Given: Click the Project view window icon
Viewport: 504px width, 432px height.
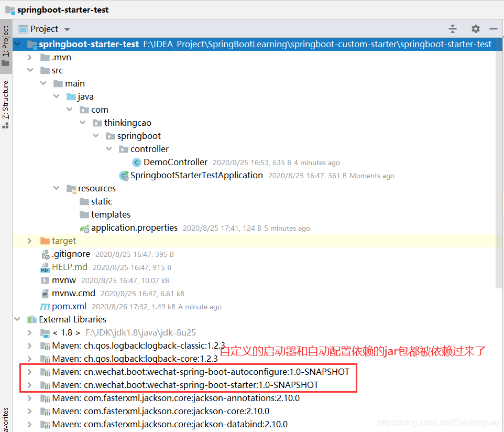Looking at the screenshot, I should click(23, 29).
